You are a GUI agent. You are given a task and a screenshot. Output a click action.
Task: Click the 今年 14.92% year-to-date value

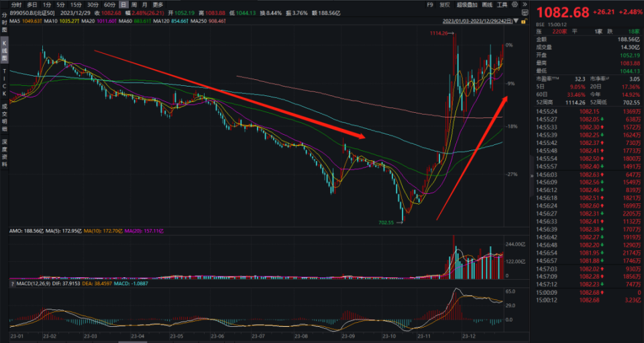631,95
